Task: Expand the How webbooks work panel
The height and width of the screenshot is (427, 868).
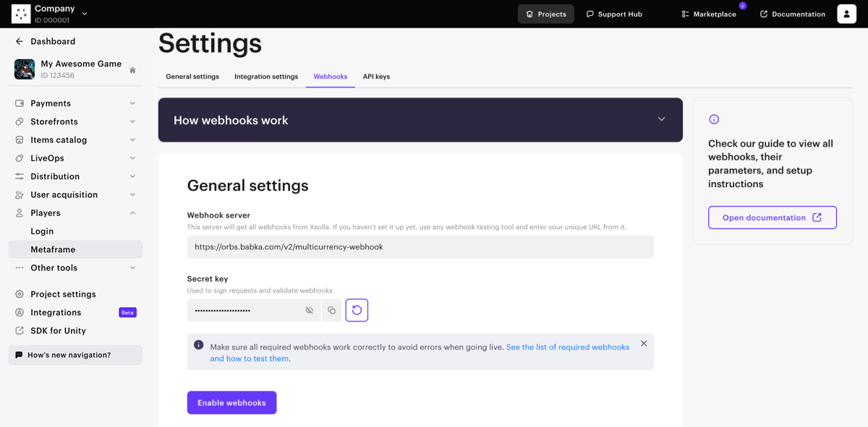Action: coord(661,119)
